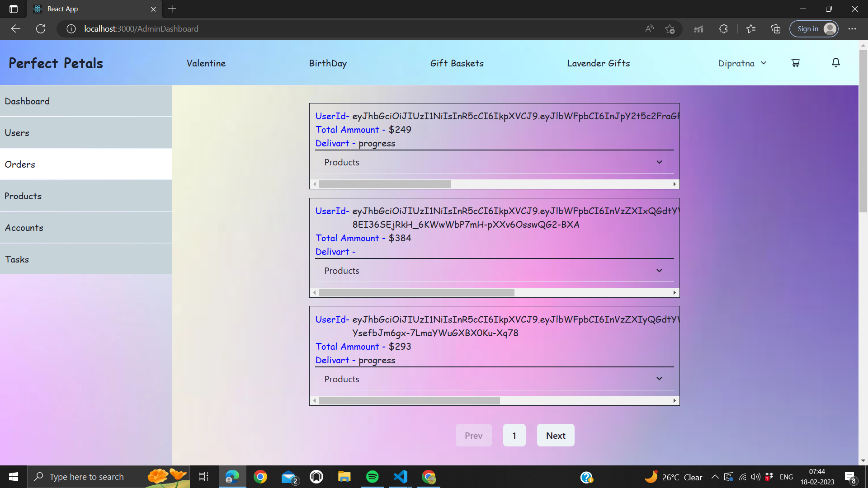Go to Gift Baskets category
This screenshot has width=868, height=488.
[x=457, y=63]
